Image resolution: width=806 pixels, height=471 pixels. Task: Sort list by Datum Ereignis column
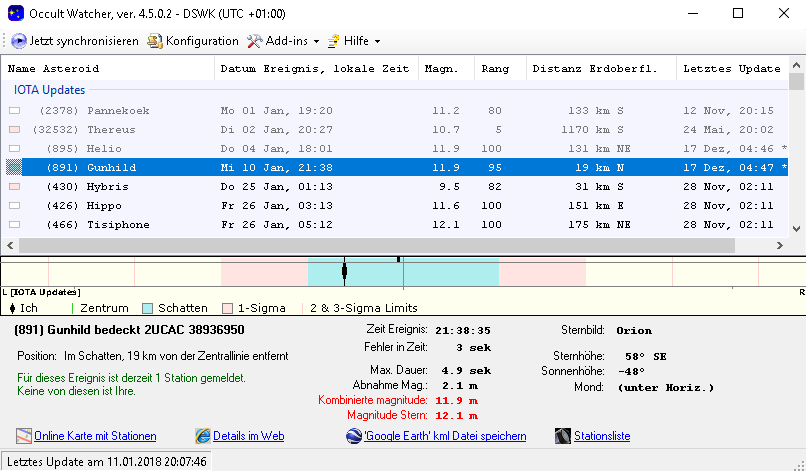315,69
